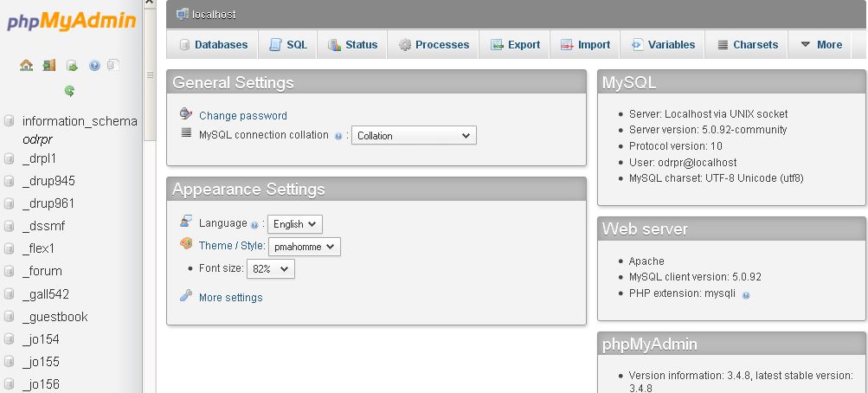
Task: Click the localhost server icon in header
Action: [182, 14]
